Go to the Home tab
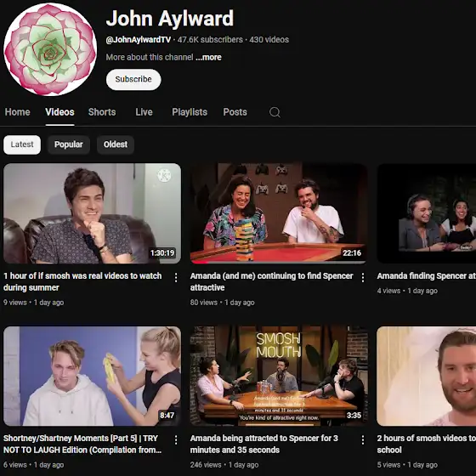 (17, 112)
